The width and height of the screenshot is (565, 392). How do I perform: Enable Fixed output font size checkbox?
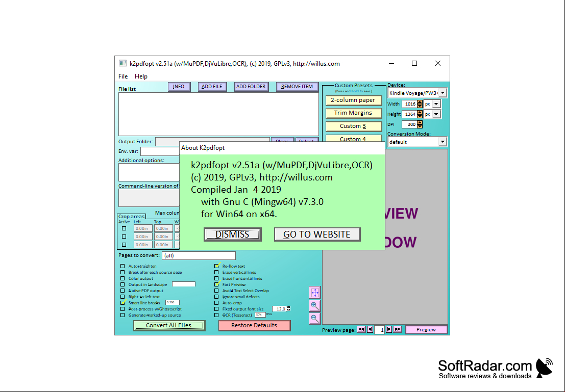coord(216,309)
